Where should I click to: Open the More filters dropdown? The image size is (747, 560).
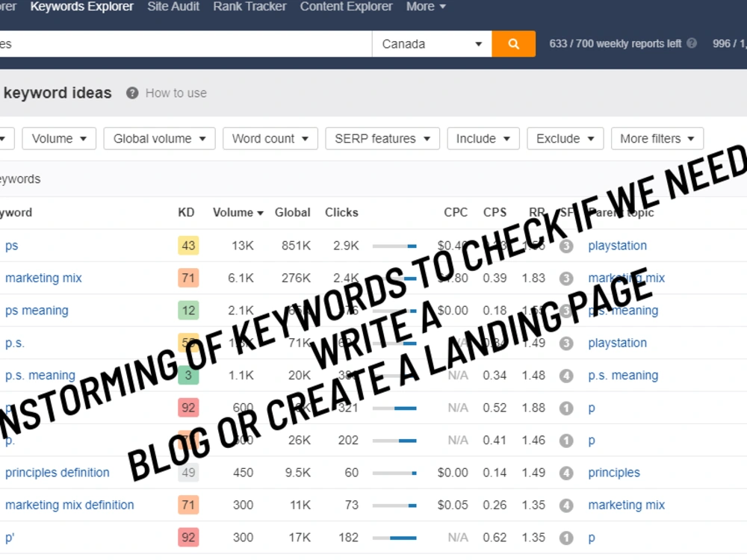(x=657, y=139)
